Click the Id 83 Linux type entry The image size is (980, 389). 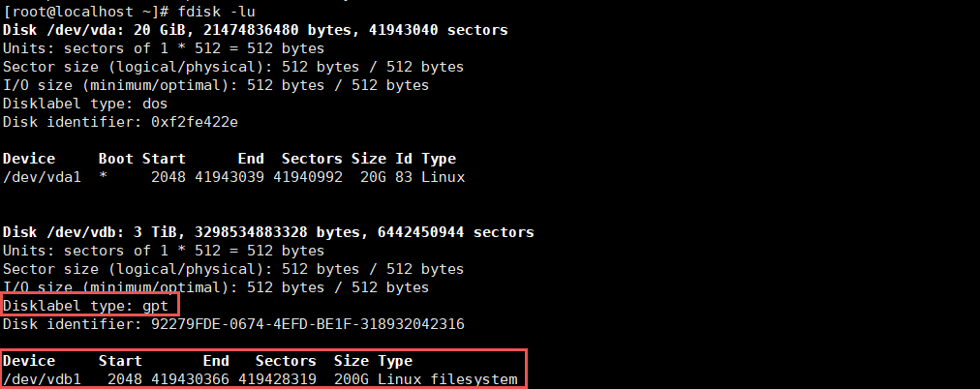430,177
